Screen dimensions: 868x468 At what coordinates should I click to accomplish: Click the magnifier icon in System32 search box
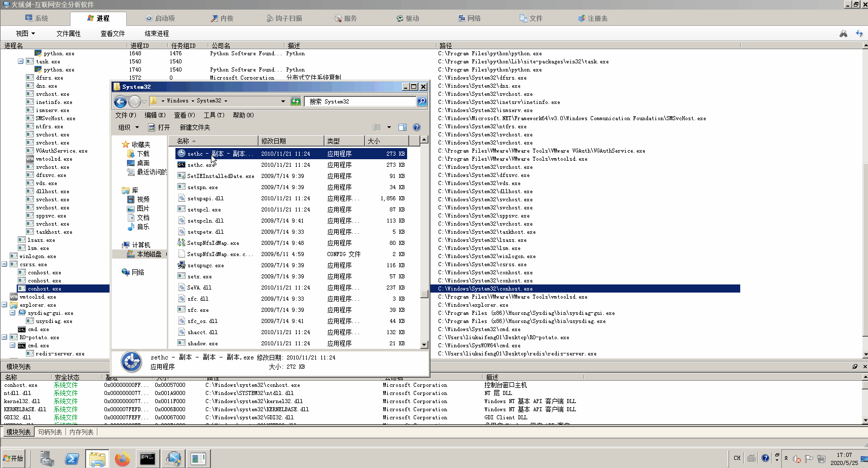click(421, 101)
